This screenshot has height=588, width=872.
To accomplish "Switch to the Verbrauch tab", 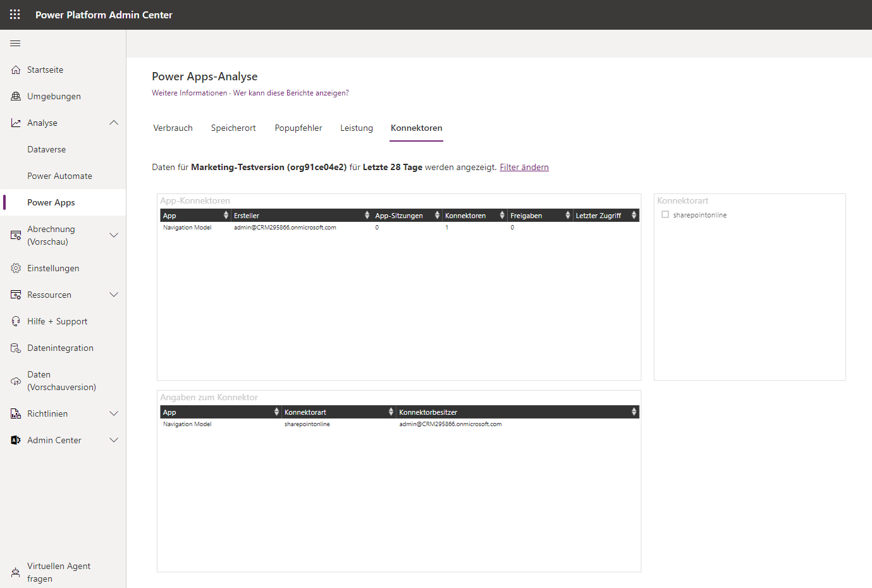I will click(173, 128).
